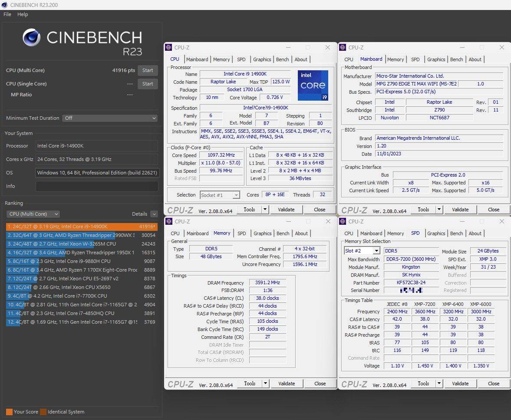This screenshot has height=420, width=511.
Task: Click the Part Number KF572C38-24 field
Action: click(411, 282)
